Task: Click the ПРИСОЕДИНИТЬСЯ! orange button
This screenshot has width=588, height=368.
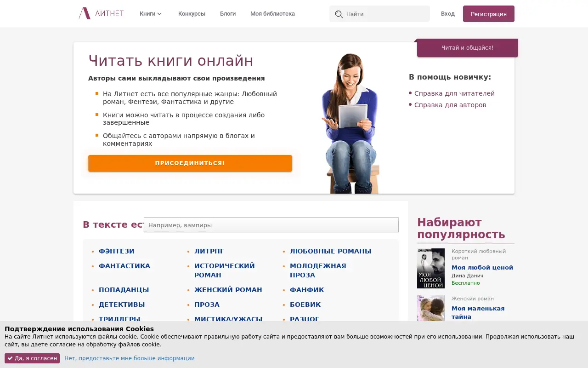Action: 190,163
